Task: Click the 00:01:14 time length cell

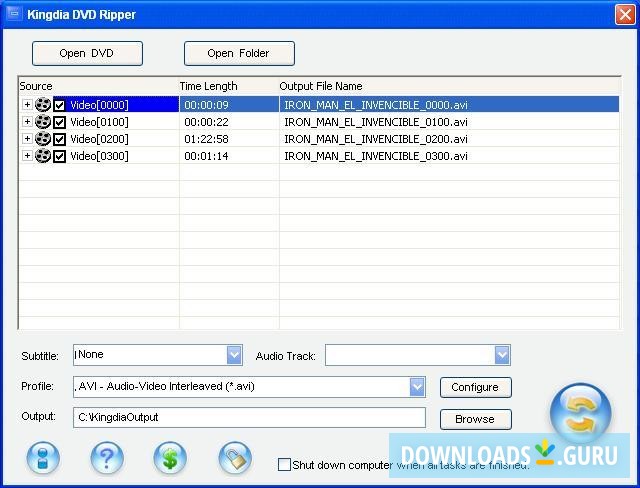Action: point(206,156)
